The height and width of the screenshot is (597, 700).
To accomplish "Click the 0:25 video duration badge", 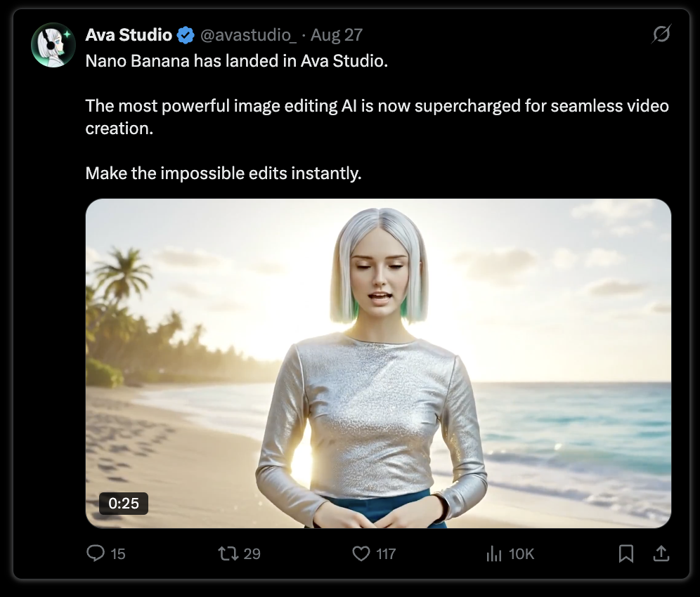I will pos(124,504).
